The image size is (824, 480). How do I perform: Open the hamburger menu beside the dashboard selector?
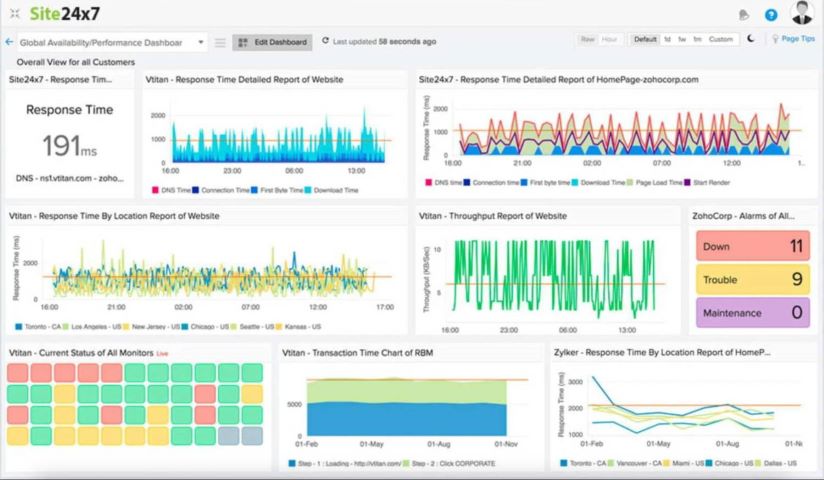coord(220,43)
